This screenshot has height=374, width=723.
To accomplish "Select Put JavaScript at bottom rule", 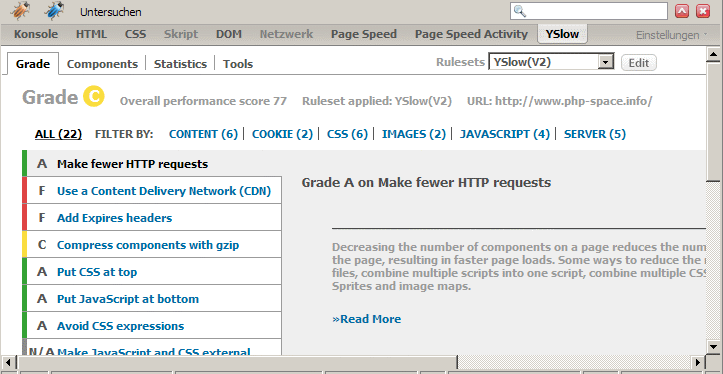I will (x=152, y=298).
